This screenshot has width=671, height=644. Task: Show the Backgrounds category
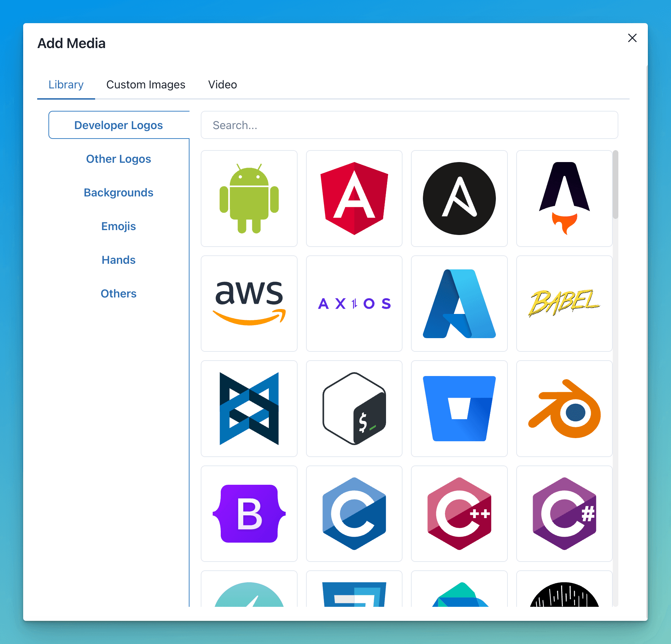(x=119, y=193)
